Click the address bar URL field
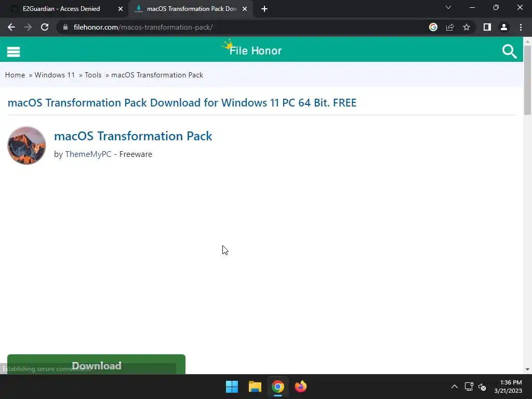The width and height of the screenshot is (532, 399). pyautogui.click(x=244, y=27)
